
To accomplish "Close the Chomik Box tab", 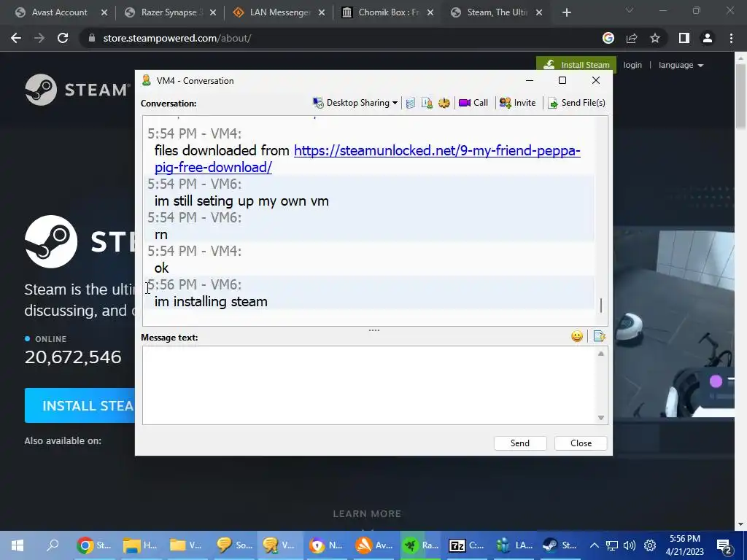I will point(430,13).
